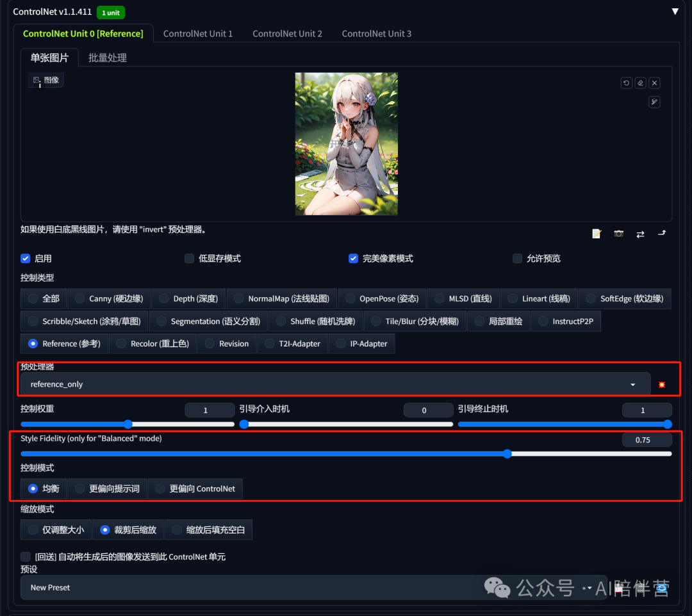Select SoftEdge (软边缘) control type
This screenshot has width=692, height=616.
click(625, 298)
